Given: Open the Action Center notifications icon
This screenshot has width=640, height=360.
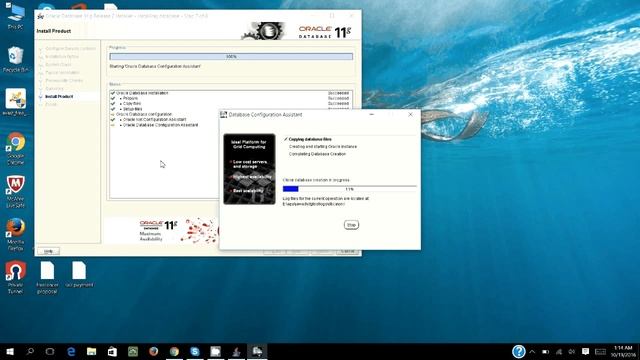Looking at the screenshot, I should [x=585, y=351].
